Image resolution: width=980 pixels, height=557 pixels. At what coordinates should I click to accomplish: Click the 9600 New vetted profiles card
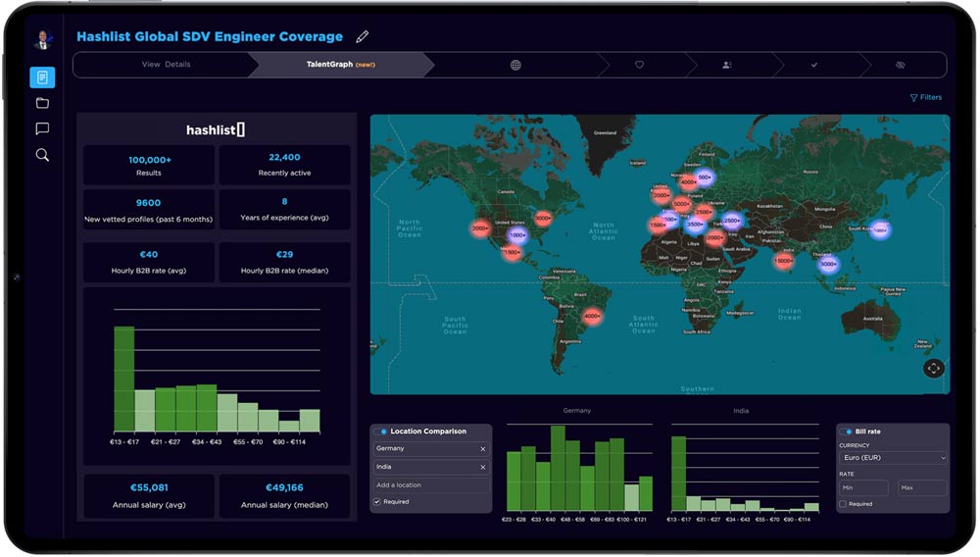point(149,210)
